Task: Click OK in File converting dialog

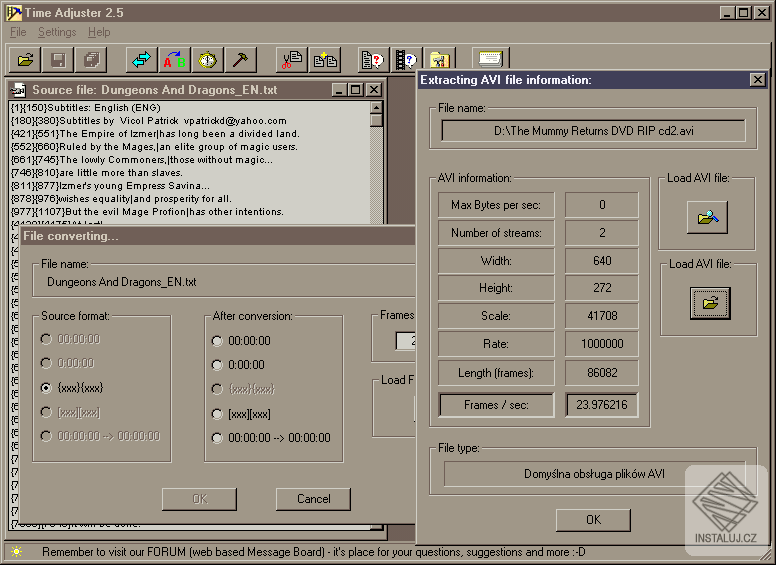Action: coord(199,499)
